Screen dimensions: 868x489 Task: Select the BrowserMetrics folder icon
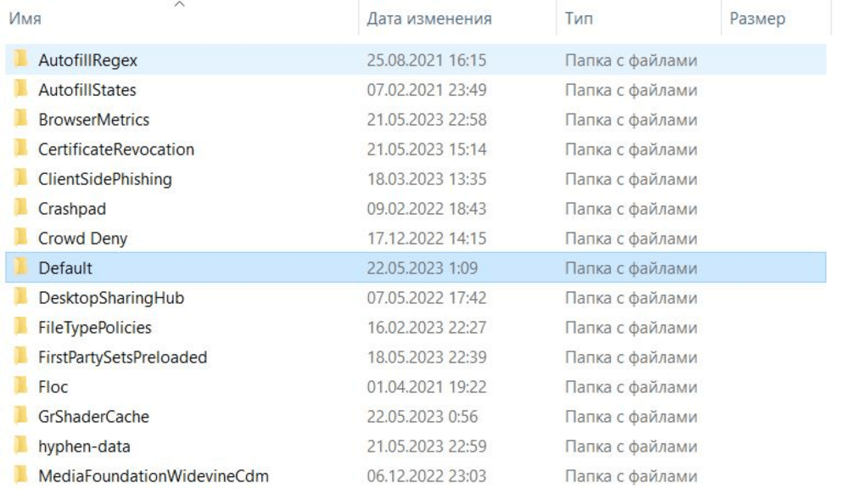pos(20,120)
